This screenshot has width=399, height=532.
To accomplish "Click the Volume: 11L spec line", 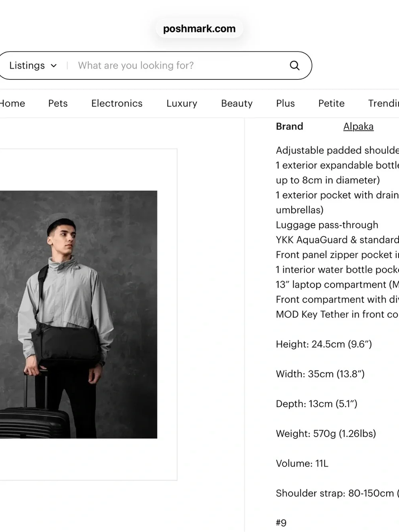I will [x=302, y=463].
